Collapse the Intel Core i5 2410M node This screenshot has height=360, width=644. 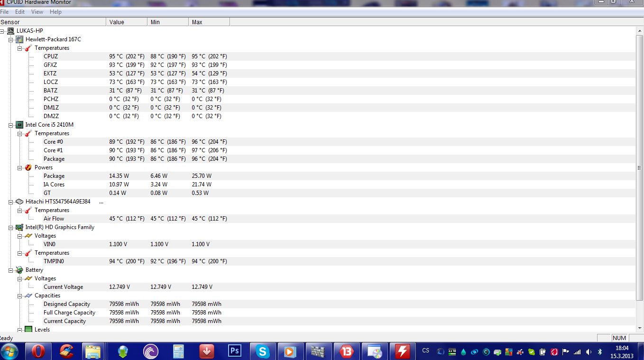click(11, 125)
